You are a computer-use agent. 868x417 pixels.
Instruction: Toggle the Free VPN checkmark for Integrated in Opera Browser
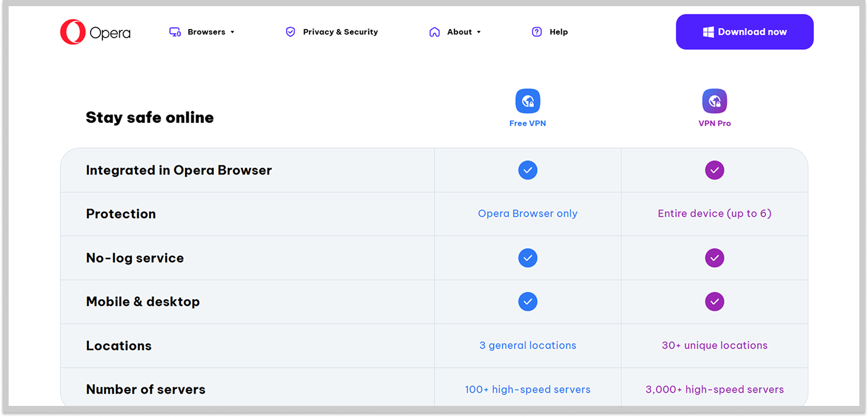click(528, 170)
